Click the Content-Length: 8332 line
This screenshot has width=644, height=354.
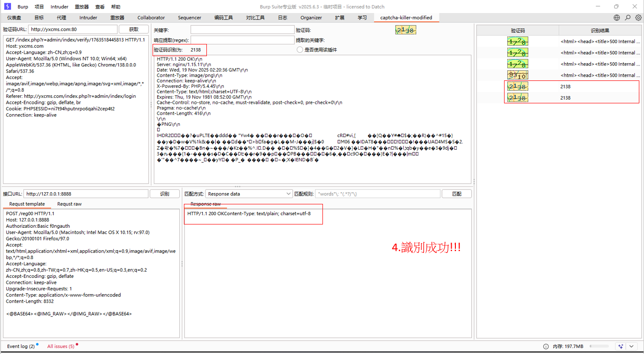coord(30,302)
